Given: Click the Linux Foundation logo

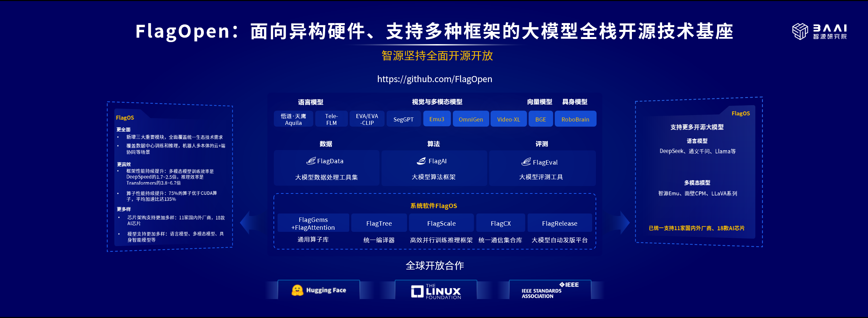Looking at the screenshot, I should pyautogui.click(x=436, y=291).
